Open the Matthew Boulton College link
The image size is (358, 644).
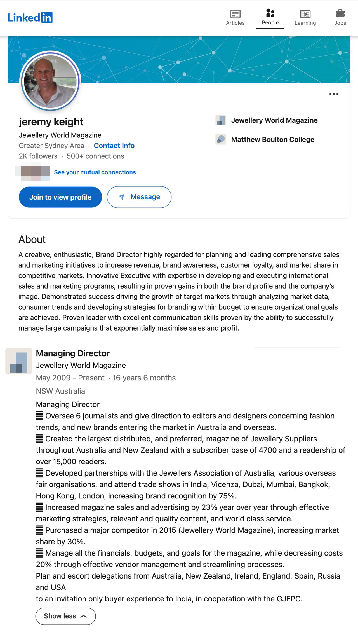click(x=272, y=139)
